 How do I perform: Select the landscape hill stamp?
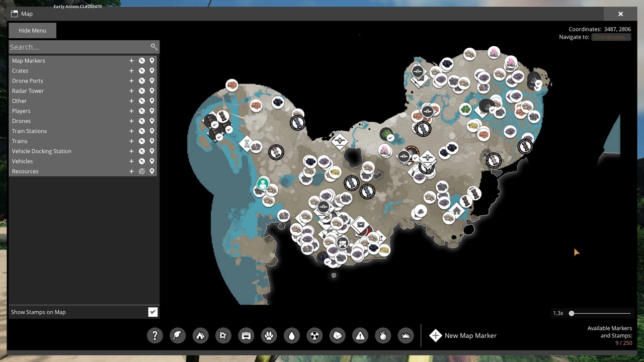tap(406, 335)
